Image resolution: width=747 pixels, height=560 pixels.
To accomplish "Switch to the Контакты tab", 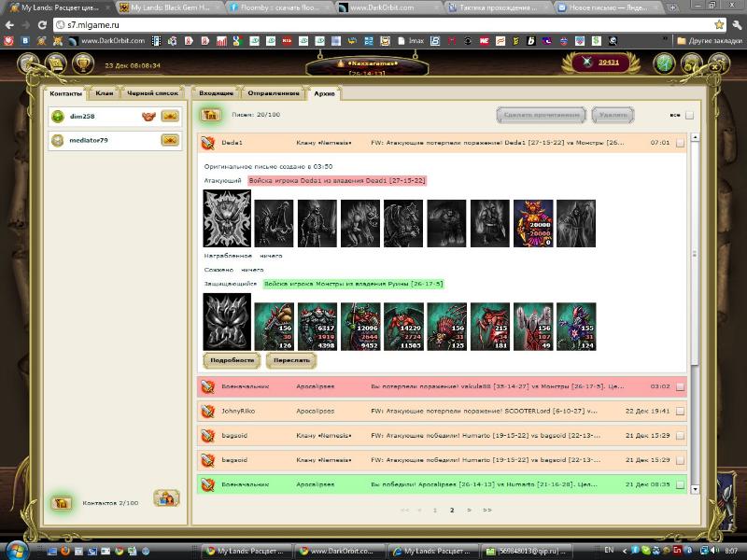I will (x=65, y=93).
